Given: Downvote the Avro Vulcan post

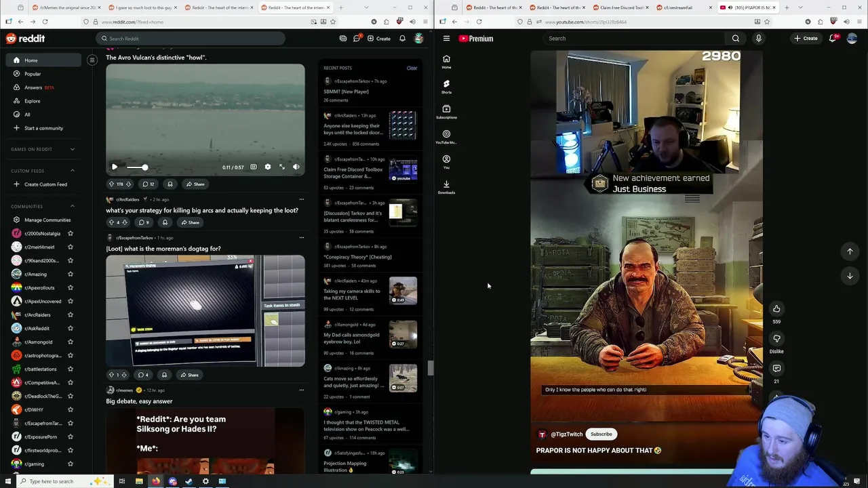Looking at the screenshot, I should click(129, 184).
